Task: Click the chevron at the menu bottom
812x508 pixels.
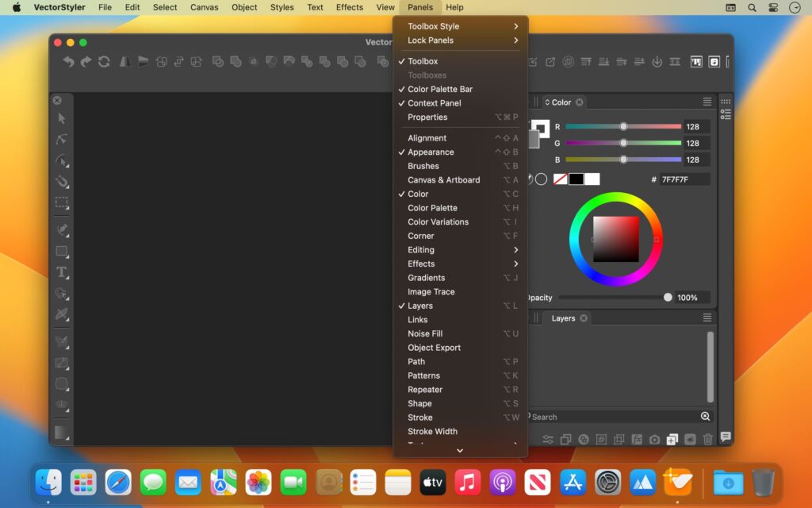Action: (x=458, y=450)
